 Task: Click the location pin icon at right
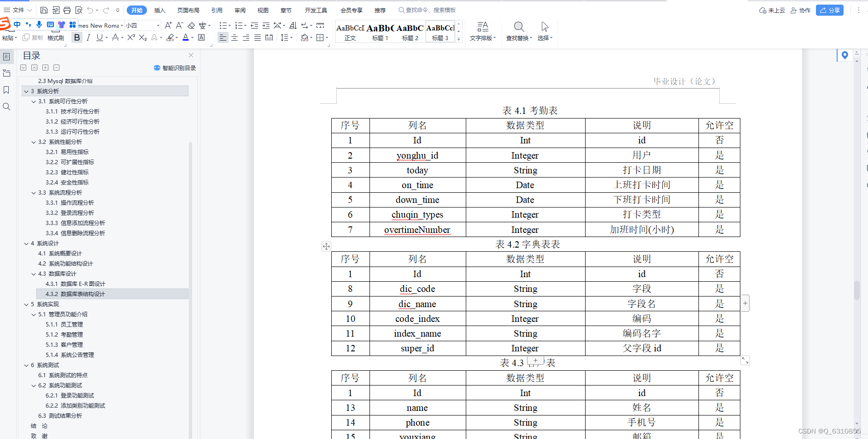click(845, 55)
